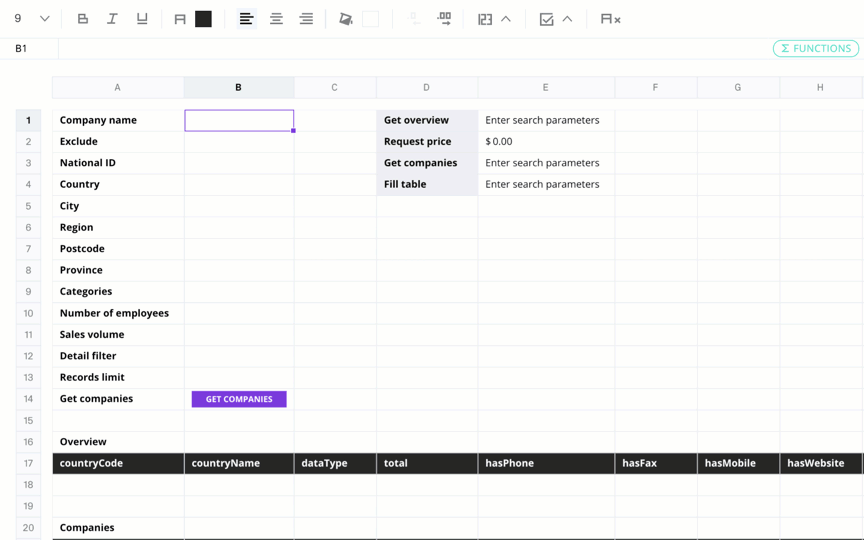Select the 'countryName' header cell

click(239, 463)
